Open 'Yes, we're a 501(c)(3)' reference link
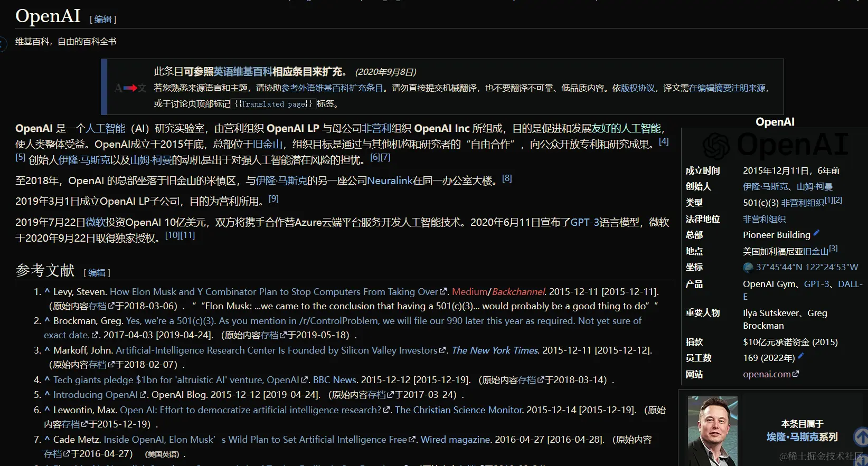868x466 pixels. tap(343, 327)
